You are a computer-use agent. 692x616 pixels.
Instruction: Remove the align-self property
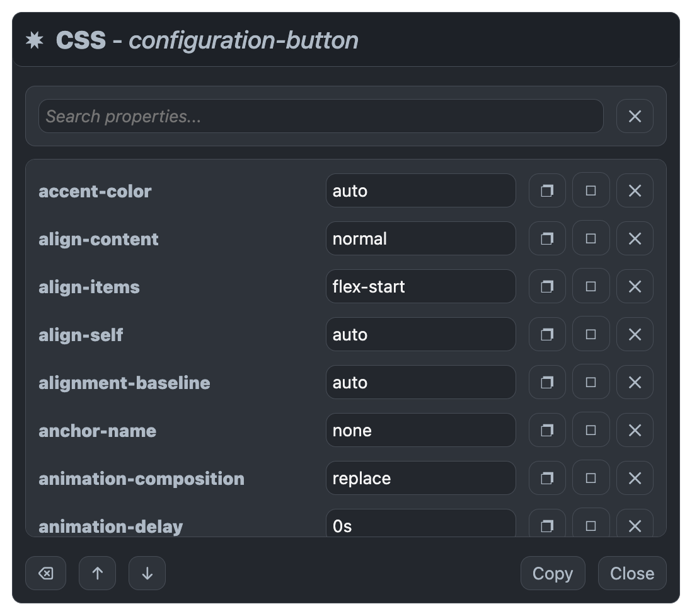point(635,334)
